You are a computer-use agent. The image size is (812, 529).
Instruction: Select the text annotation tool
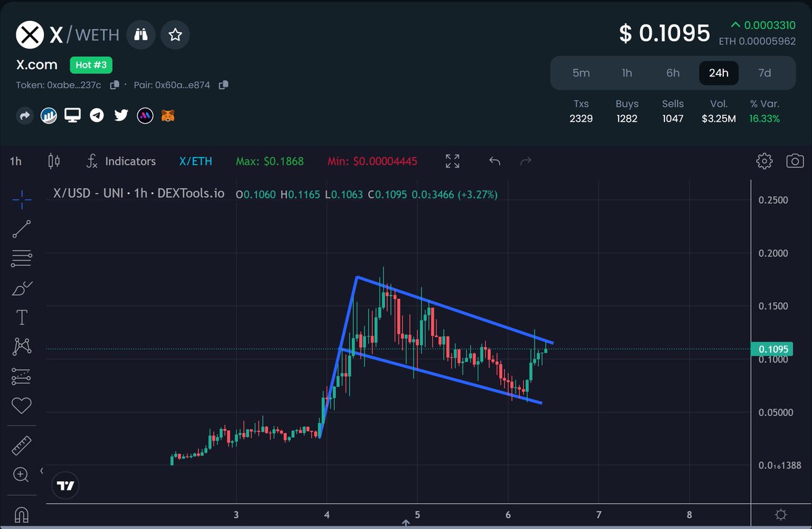point(21,317)
